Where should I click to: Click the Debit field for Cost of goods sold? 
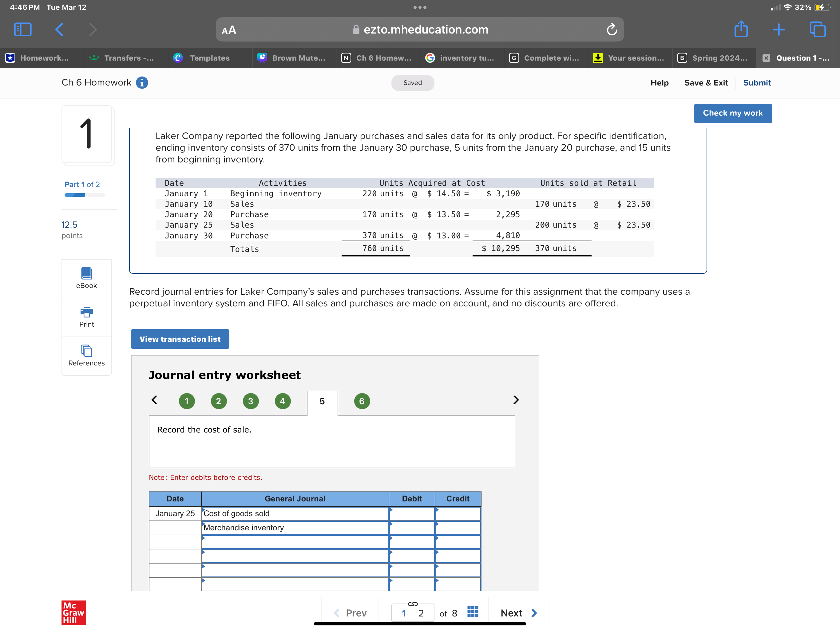[x=412, y=513]
